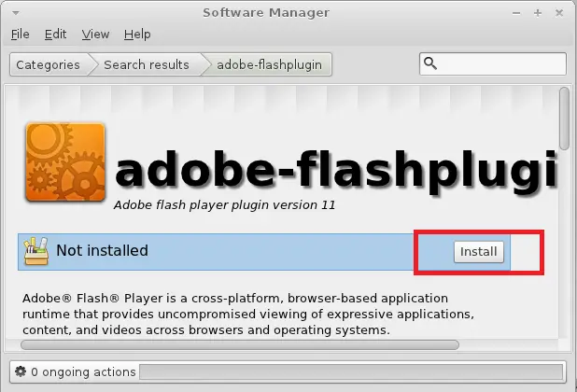Open the File menu
The image size is (577, 392).
click(20, 35)
